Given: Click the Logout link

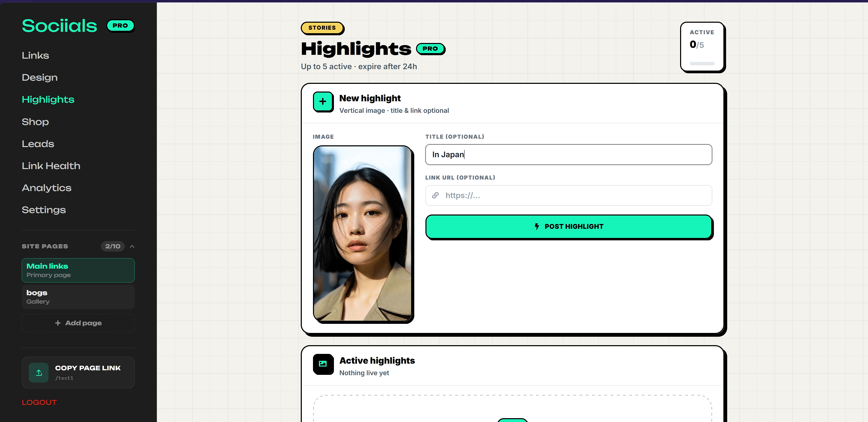Looking at the screenshot, I should (x=39, y=402).
